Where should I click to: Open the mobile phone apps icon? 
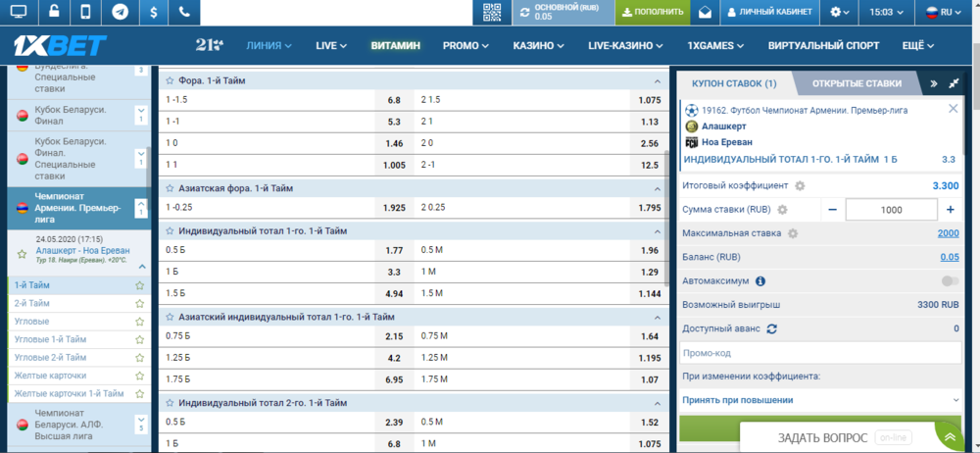(86, 12)
